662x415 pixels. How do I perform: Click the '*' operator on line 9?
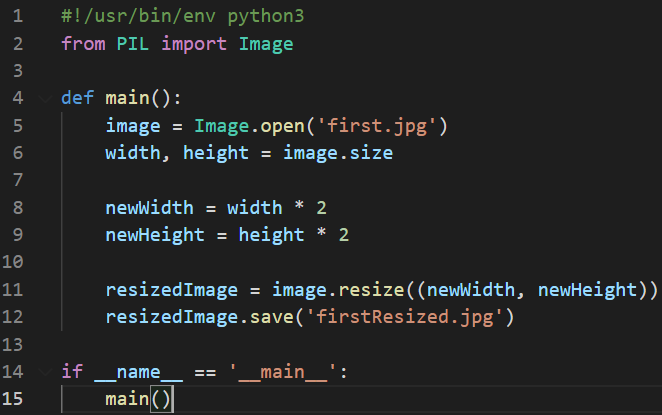click(321, 233)
